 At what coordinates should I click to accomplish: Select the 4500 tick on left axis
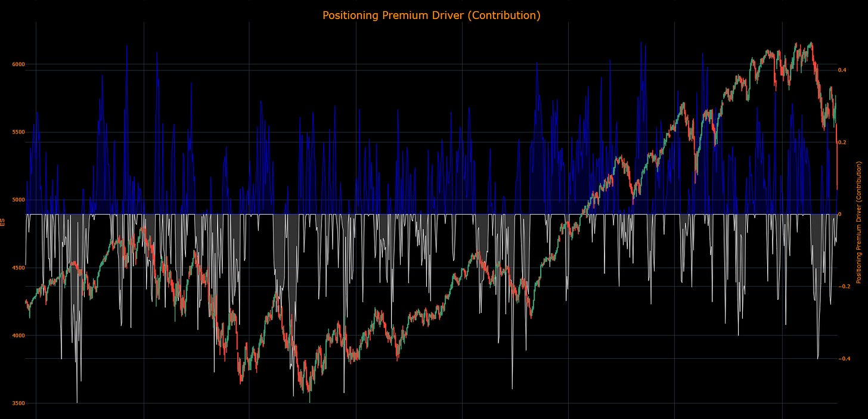pos(18,268)
